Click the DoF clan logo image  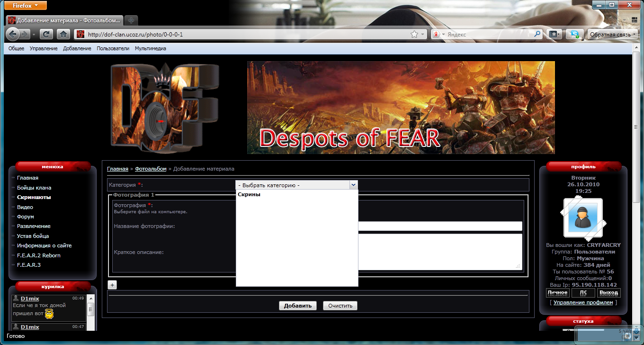coord(166,108)
